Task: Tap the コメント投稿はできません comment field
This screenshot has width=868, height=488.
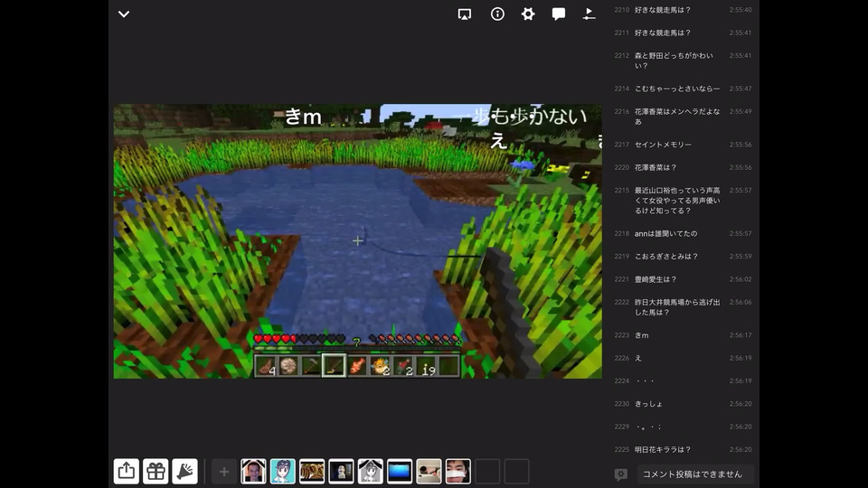Action: (695, 474)
